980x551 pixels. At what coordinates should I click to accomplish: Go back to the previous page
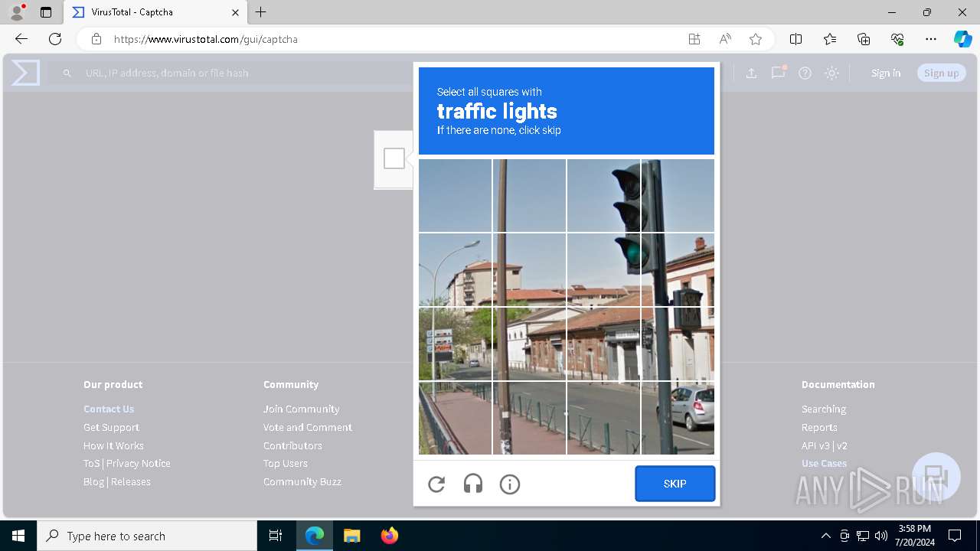click(x=21, y=39)
